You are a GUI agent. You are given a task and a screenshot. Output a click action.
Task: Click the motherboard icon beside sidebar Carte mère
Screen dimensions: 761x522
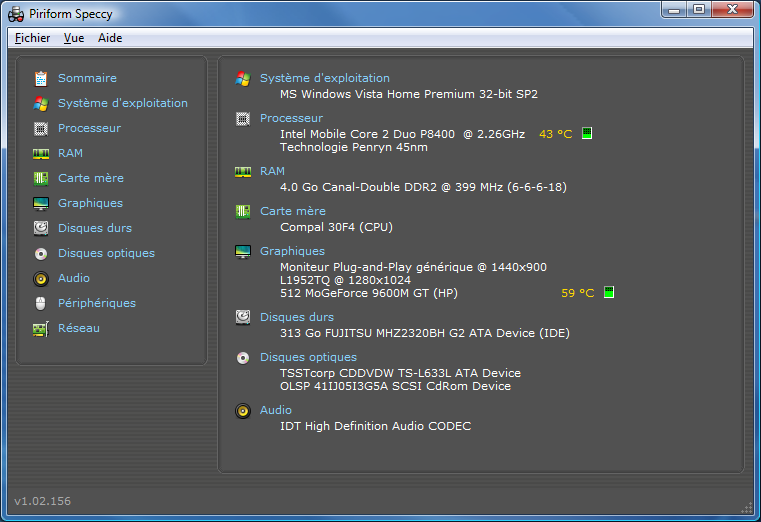(41, 179)
